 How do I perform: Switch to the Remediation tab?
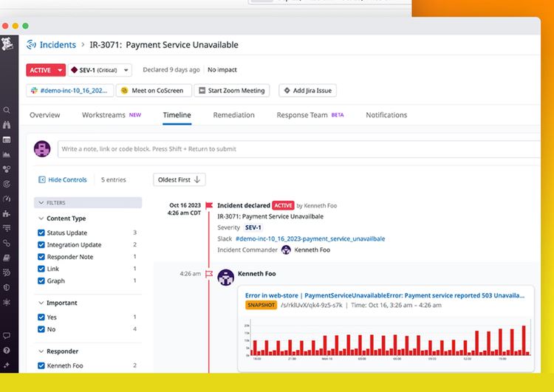pyautogui.click(x=233, y=115)
